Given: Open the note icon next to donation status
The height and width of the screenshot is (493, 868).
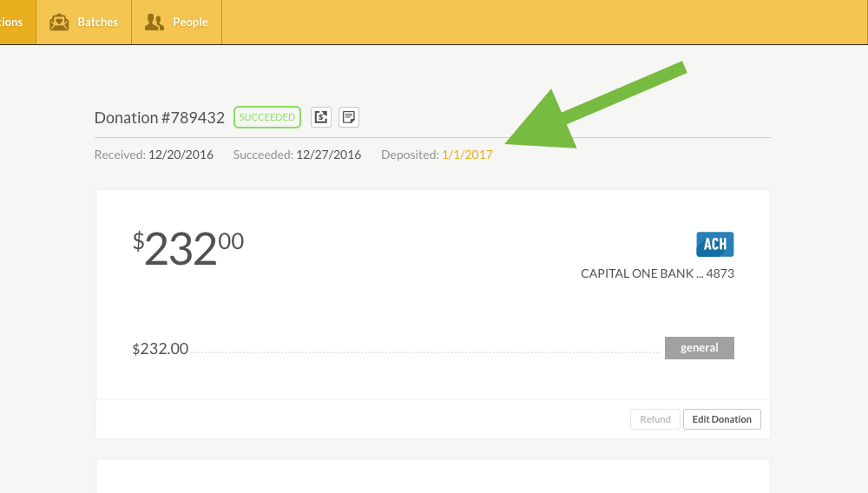Looking at the screenshot, I should click(x=349, y=117).
